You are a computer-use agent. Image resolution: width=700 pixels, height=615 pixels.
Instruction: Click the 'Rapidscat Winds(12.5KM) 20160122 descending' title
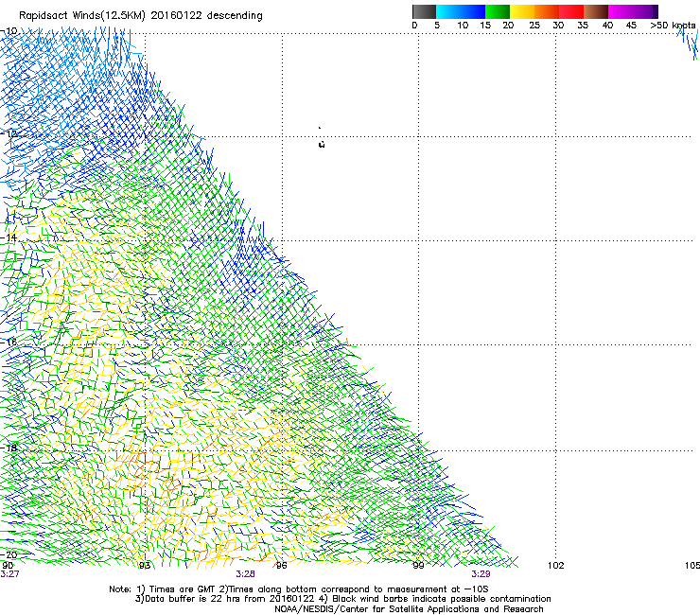tap(141, 16)
